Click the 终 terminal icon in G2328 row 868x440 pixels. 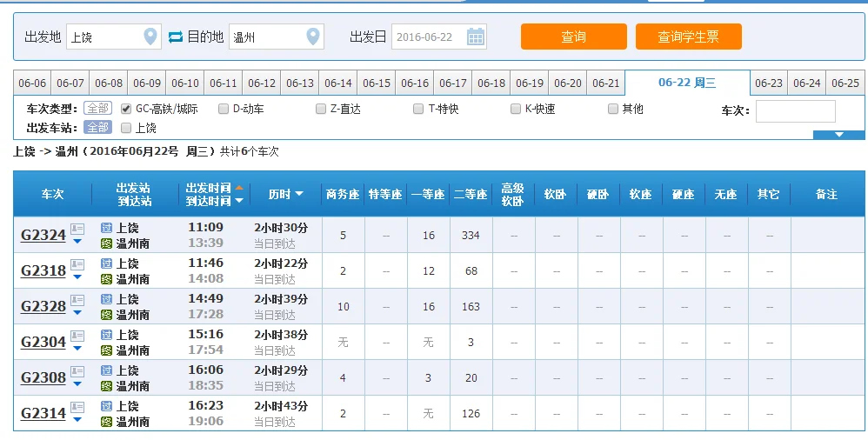[x=106, y=315]
